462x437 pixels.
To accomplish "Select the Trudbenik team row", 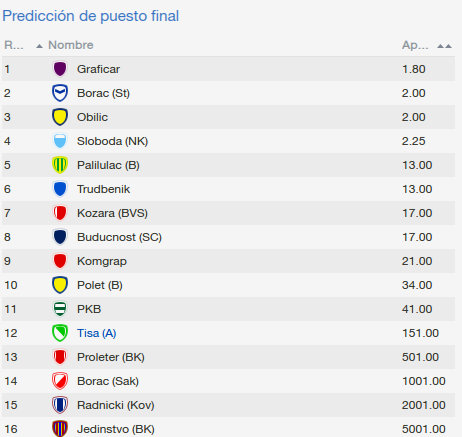I will coord(228,189).
